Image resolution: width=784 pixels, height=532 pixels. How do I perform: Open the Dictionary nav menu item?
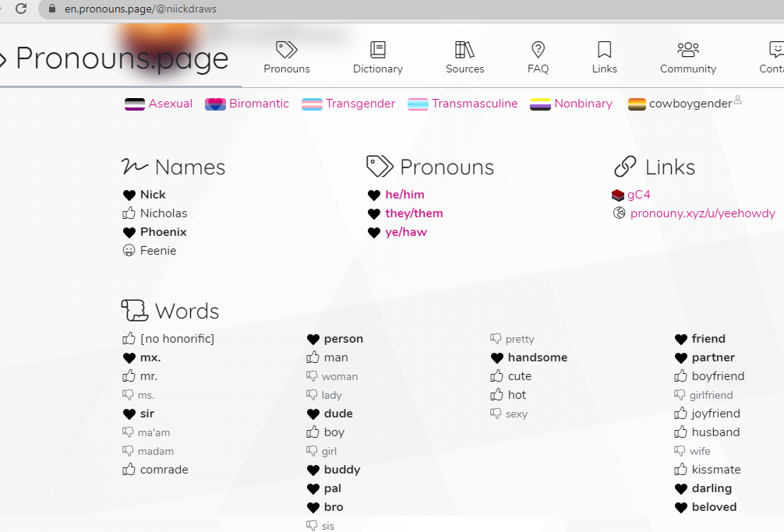click(377, 58)
